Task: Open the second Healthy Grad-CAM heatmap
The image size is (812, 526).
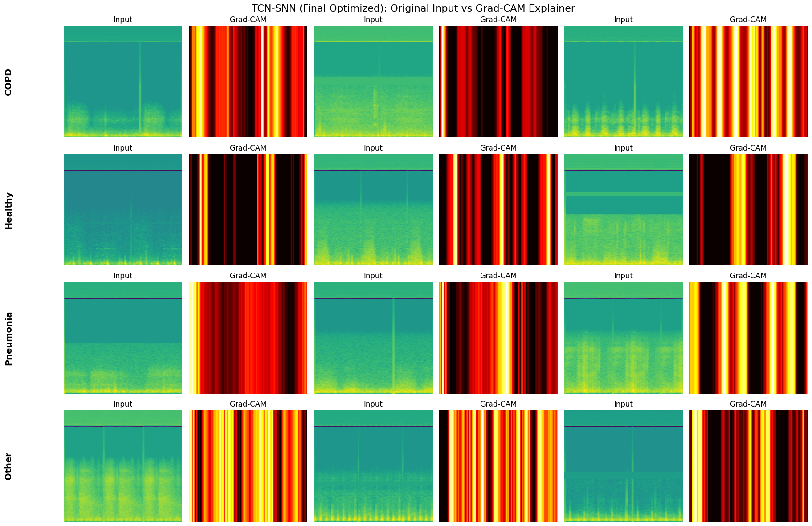Action: [498, 209]
